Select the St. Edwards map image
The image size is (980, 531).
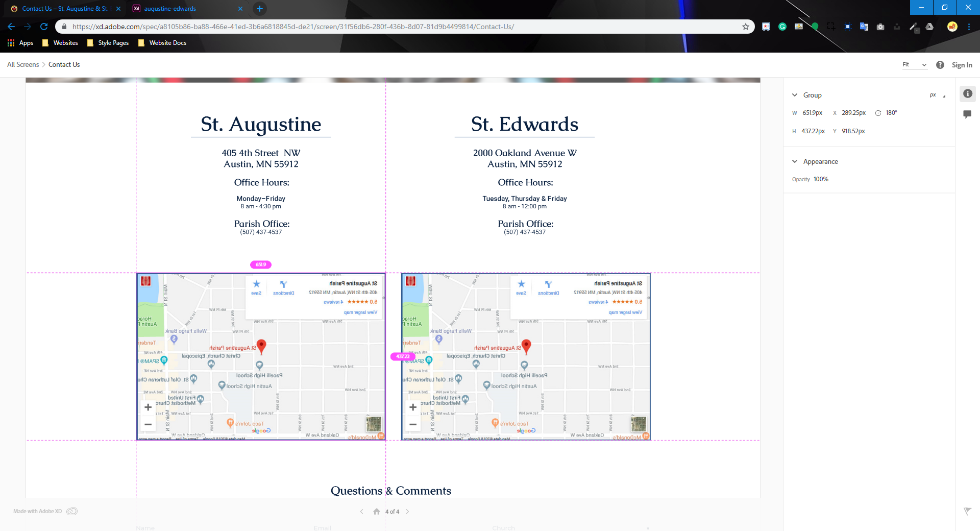coord(526,356)
